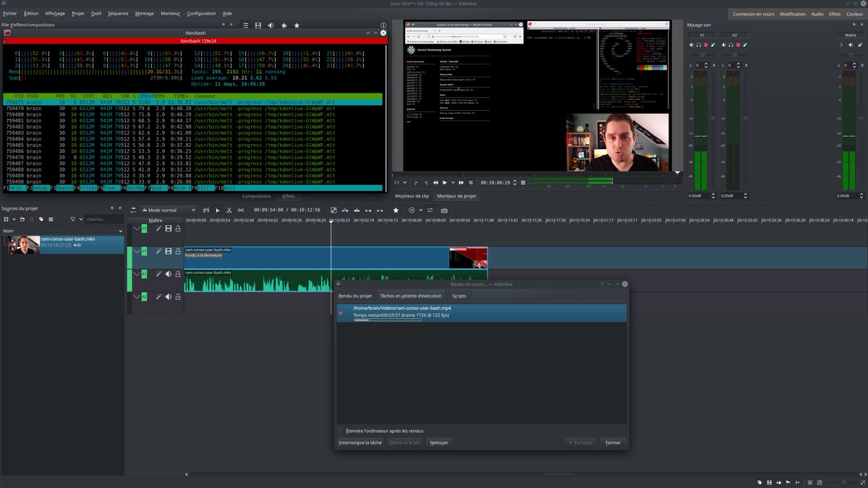Click the fast forward button in project monitor

(461, 182)
